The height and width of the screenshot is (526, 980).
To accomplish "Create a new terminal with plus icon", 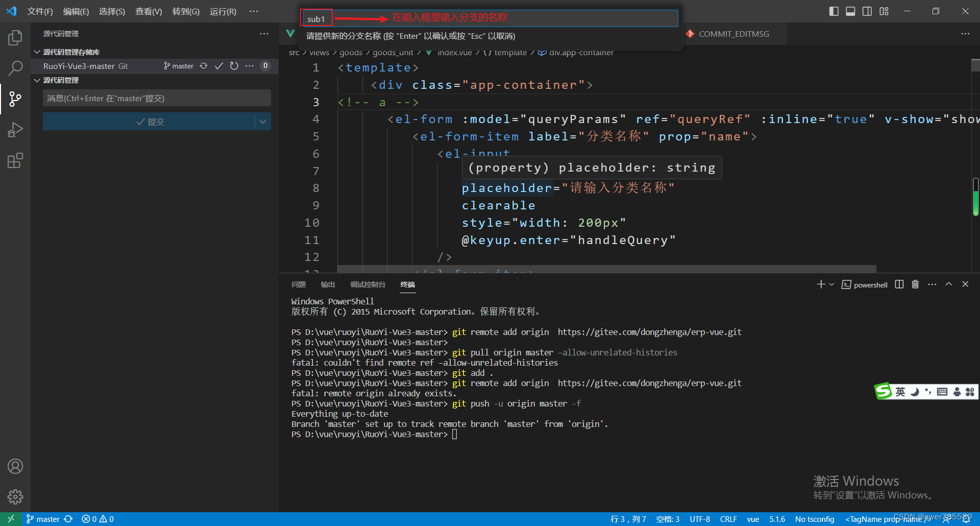I will coord(821,284).
